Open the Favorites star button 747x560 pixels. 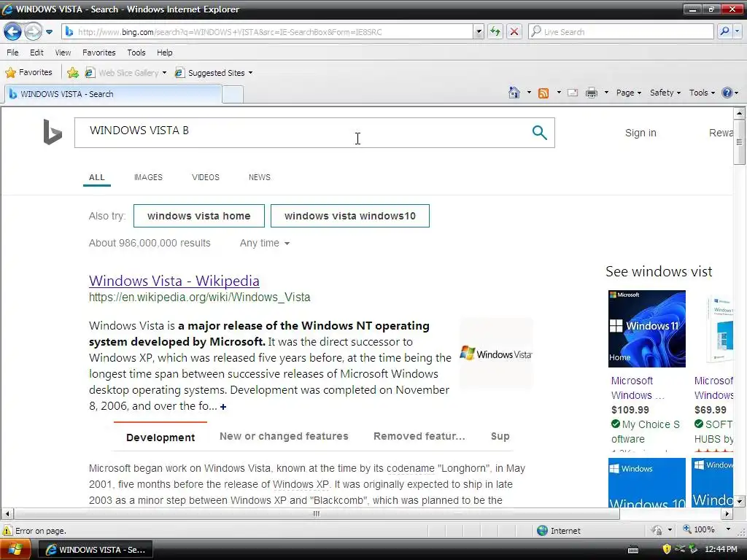coord(28,72)
